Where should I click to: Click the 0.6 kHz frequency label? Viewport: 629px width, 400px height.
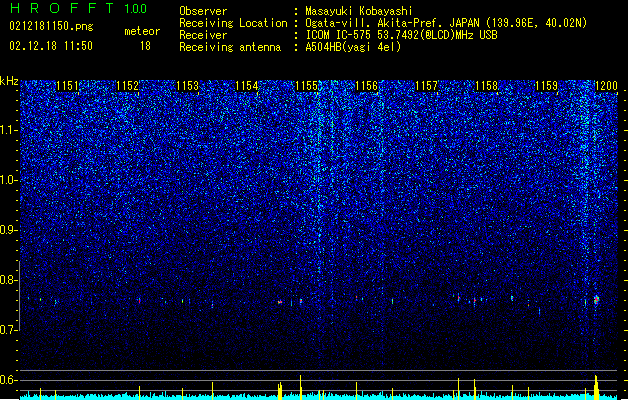[9, 380]
